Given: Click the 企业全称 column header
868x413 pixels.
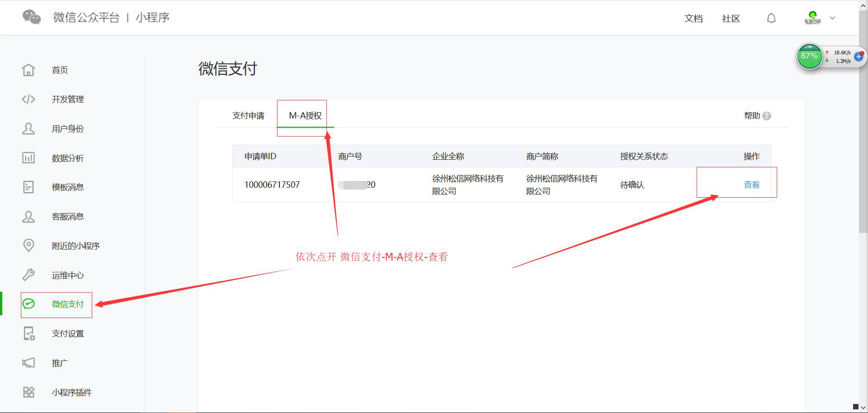Looking at the screenshot, I should click(448, 156).
